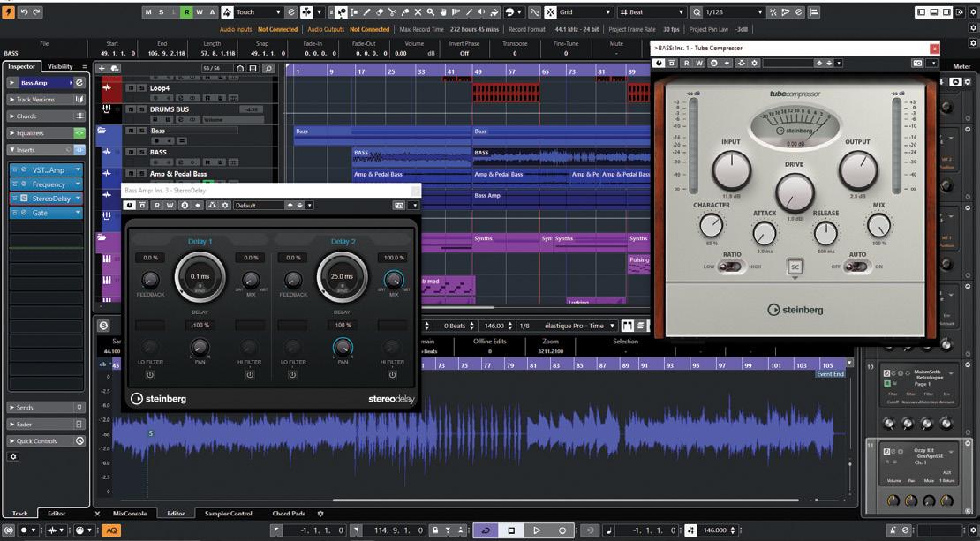Click the AQ button in transport bar
This screenshot has width=980, height=541.
tap(111, 530)
